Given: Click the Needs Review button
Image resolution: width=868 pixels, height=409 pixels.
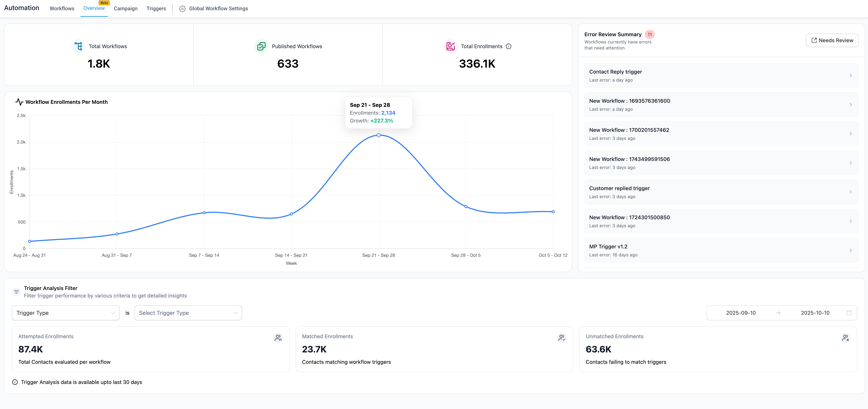Looking at the screenshot, I should [832, 40].
